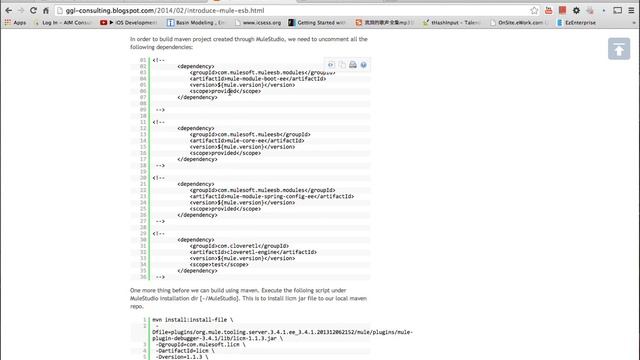
Task: Click the faded hand extension icon
Action: 590,11
